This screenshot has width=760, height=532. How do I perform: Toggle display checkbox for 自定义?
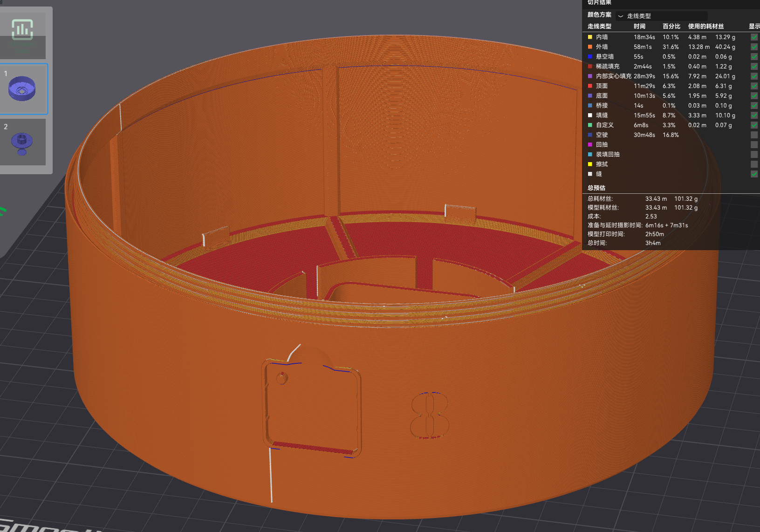(754, 125)
